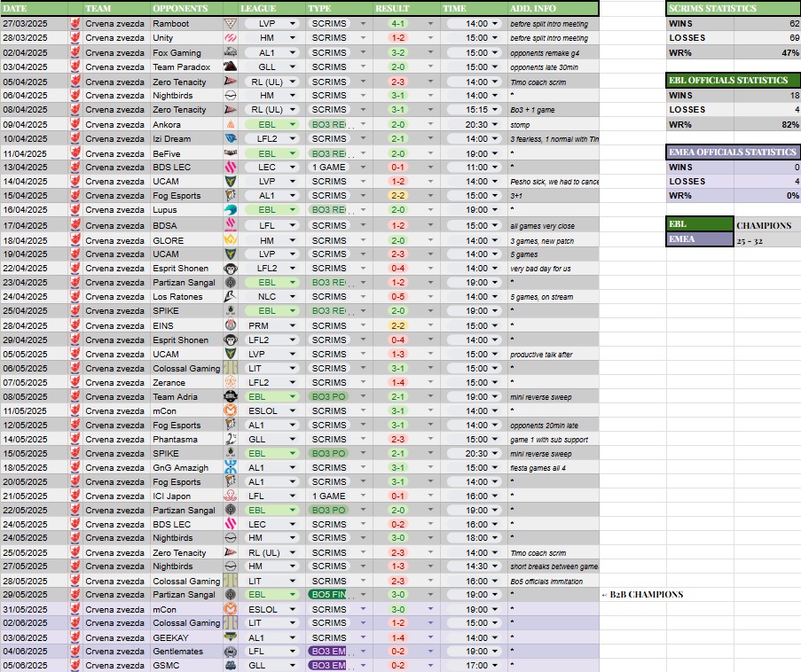Click the LEAGUE column header

click(272, 9)
